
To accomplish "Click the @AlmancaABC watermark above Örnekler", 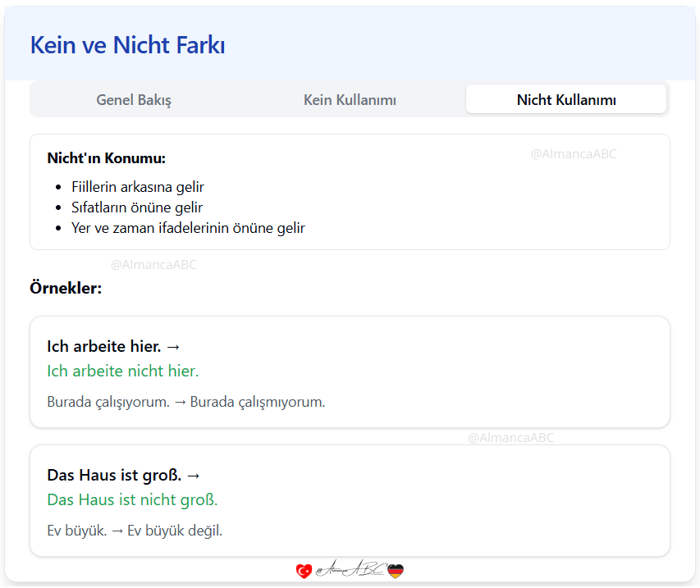I will 153,264.
